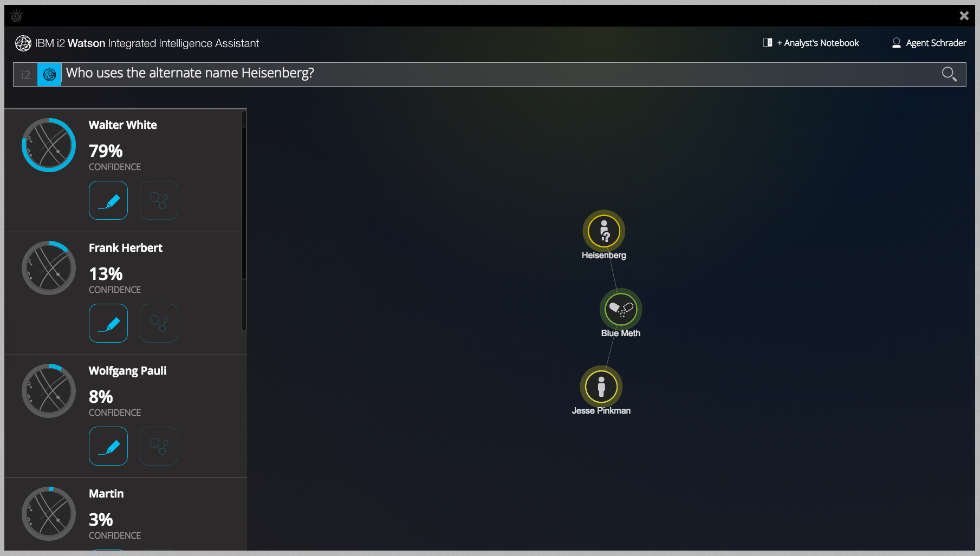Click the 79% confidence value

click(106, 151)
